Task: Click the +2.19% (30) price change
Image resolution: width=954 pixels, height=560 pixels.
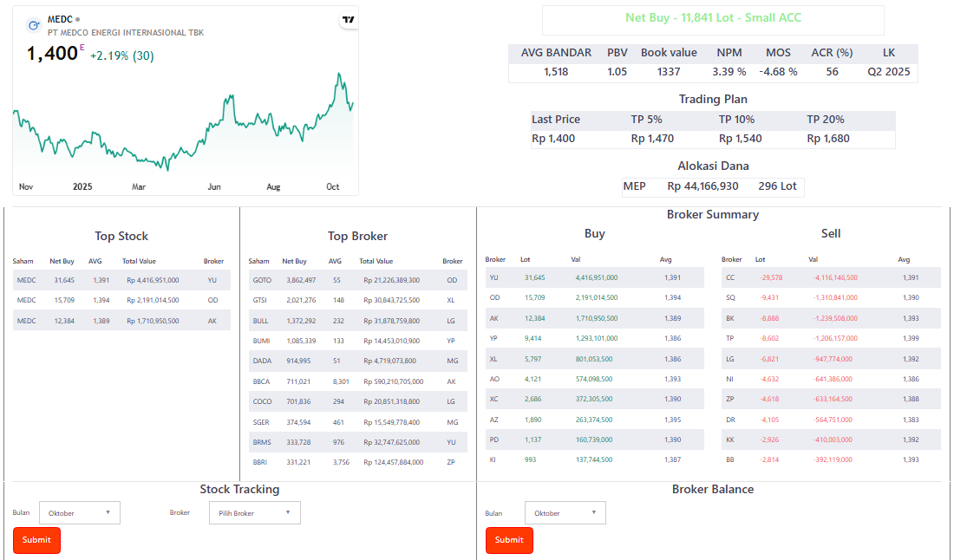Action: (x=121, y=56)
